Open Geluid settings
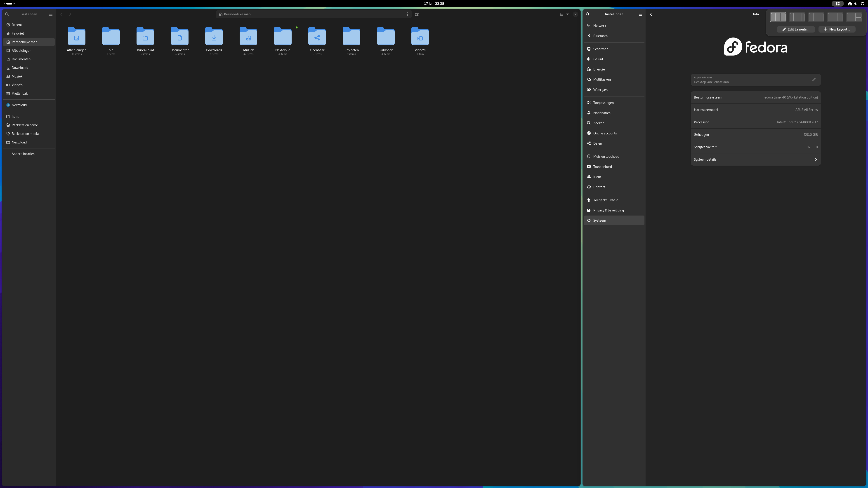The height and width of the screenshot is (488, 868). tap(614, 59)
